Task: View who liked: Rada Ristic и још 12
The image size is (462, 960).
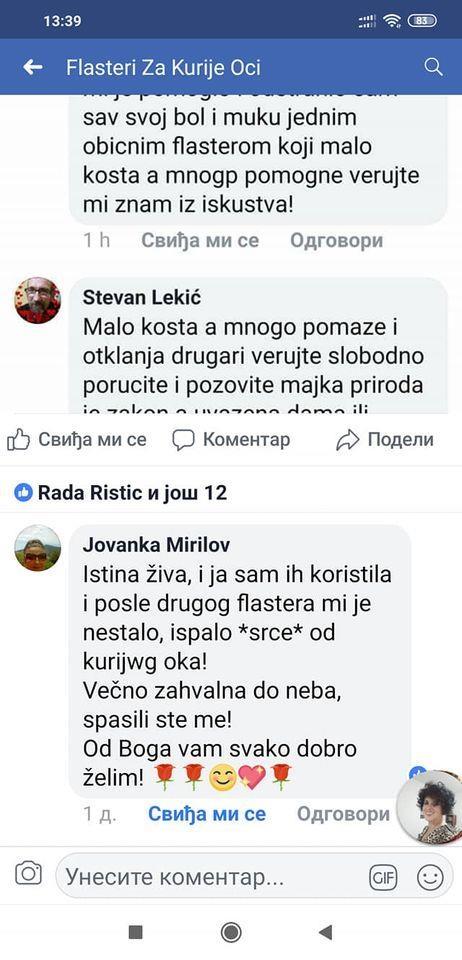Action: (132, 492)
